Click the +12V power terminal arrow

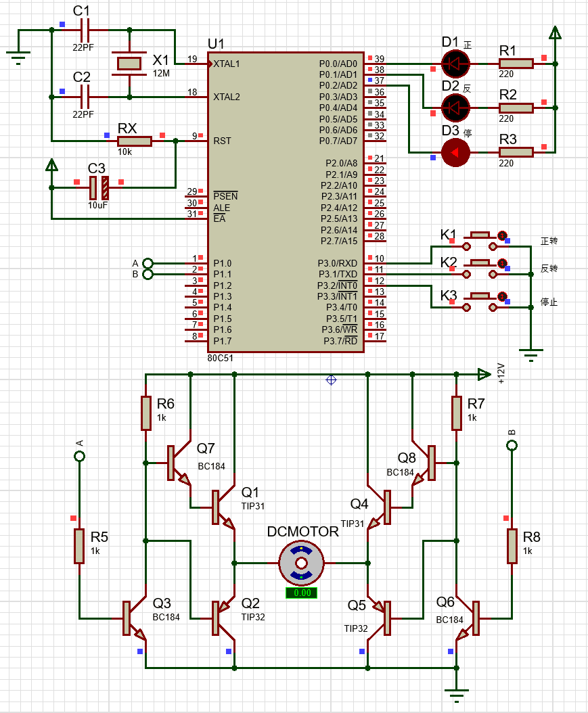(x=484, y=374)
